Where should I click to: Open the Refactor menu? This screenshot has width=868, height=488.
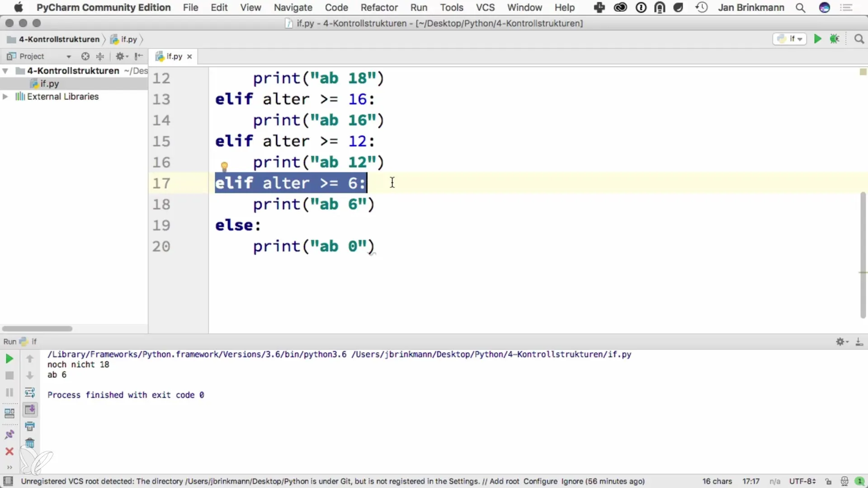[379, 7]
